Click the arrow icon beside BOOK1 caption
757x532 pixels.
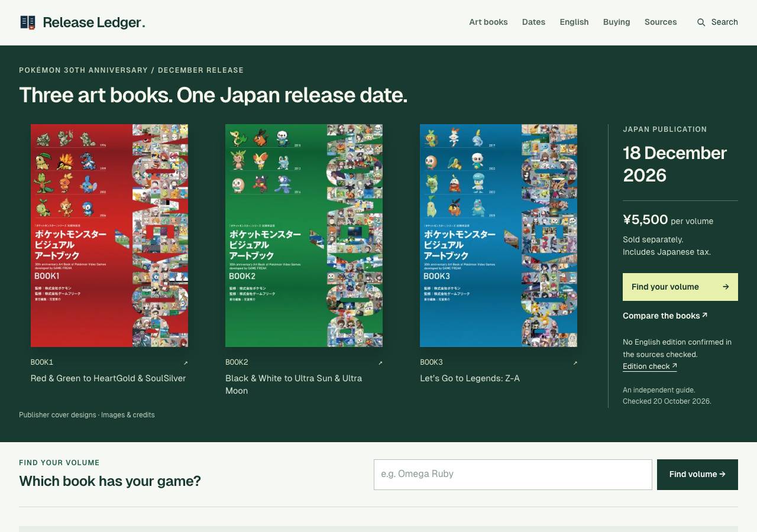click(x=186, y=363)
